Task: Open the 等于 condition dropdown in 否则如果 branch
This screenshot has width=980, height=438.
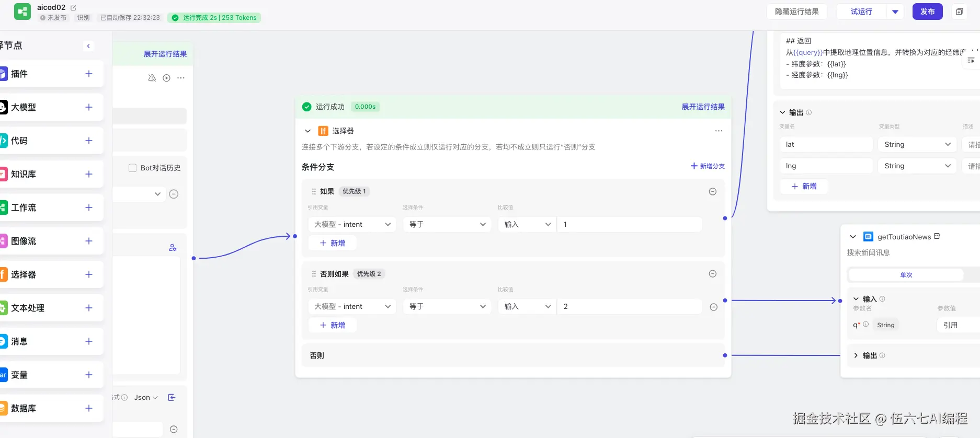Action: coord(447,306)
